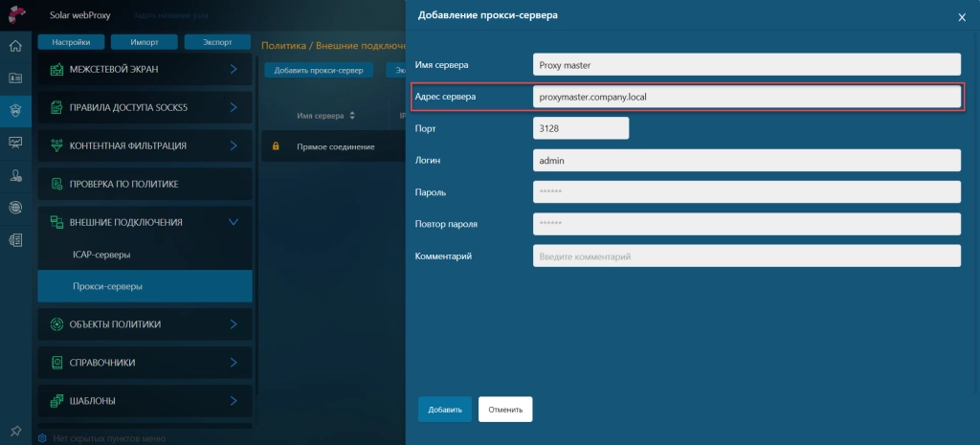Screen dimensions: 980x445
Task: Click Добавить прокси-сервер button
Action: pyautogui.click(x=319, y=71)
